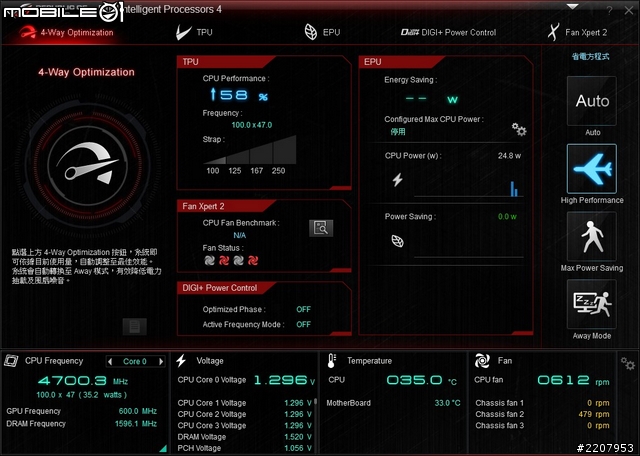Click the CPU fan 0612 rpm reading
The image size is (640, 456).
tap(573, 380)
